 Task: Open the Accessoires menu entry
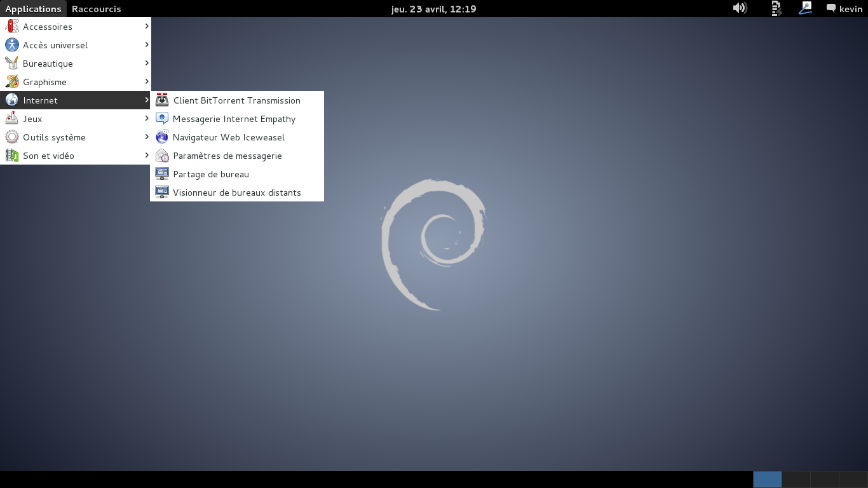[75, 27]
